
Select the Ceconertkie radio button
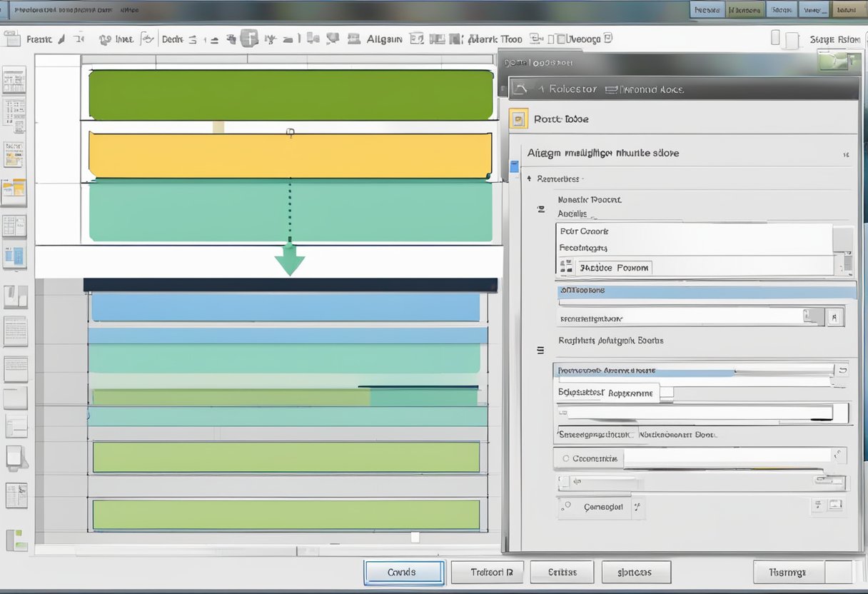[x=565, y=458]
